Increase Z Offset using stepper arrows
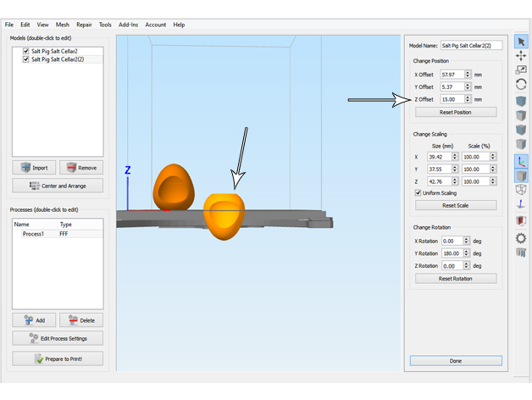 [x=468, y=97]
